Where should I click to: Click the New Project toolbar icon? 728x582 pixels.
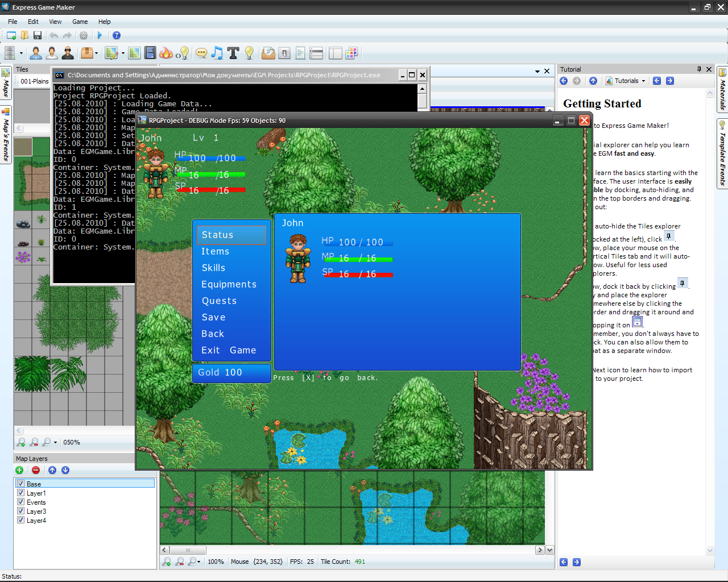pos(11,35)
